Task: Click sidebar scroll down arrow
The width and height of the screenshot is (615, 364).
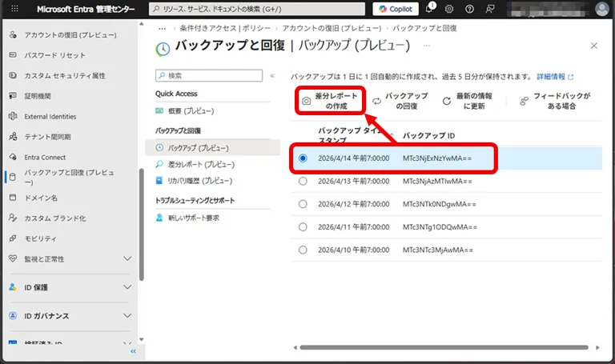Action: coord(142,340)
